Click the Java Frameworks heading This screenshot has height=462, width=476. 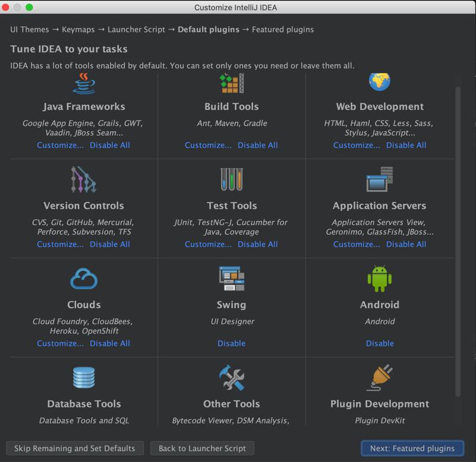(x=84, y=106)
